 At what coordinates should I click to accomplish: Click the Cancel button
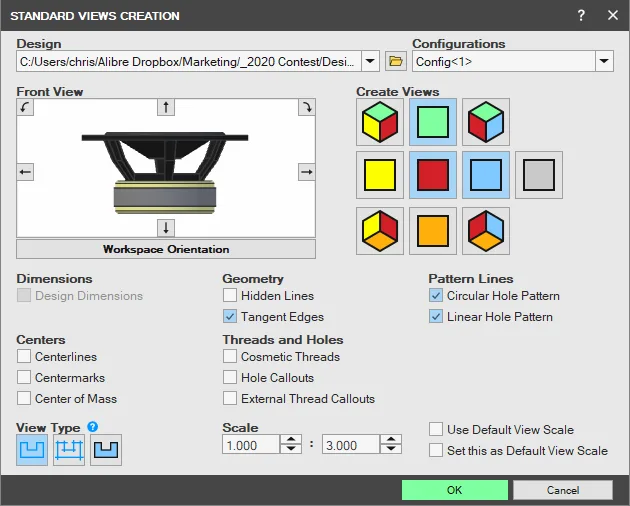(563, 490)
